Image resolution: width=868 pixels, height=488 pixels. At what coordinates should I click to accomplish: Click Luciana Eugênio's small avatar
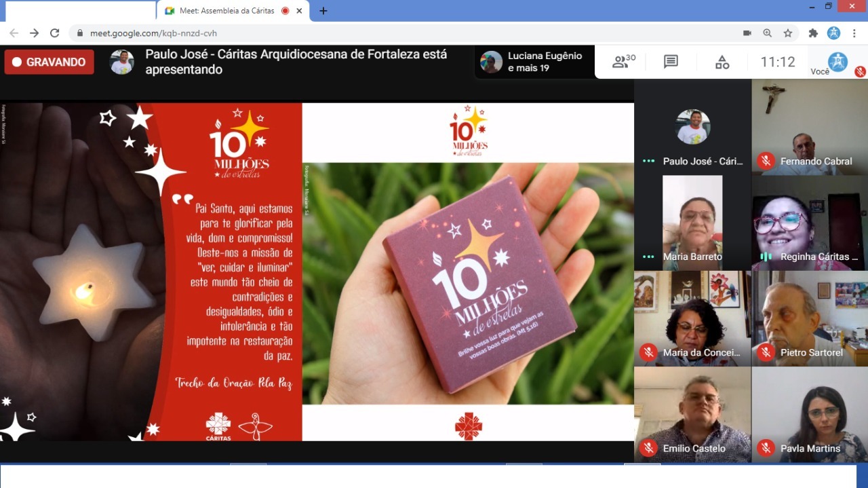point(492,62)
